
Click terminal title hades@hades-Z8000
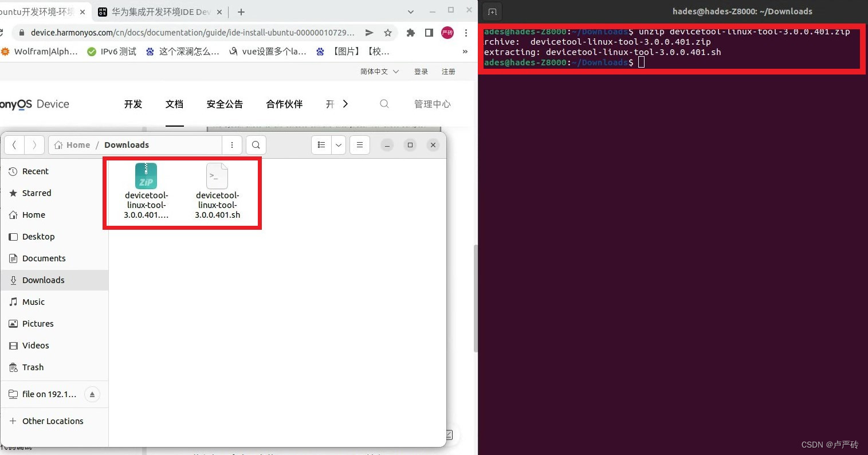click(742, 11)
